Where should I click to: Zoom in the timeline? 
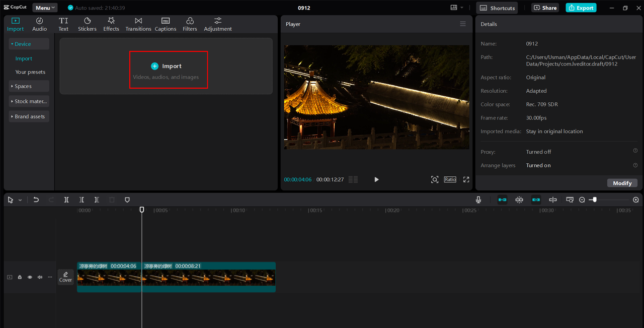[636, 200]
